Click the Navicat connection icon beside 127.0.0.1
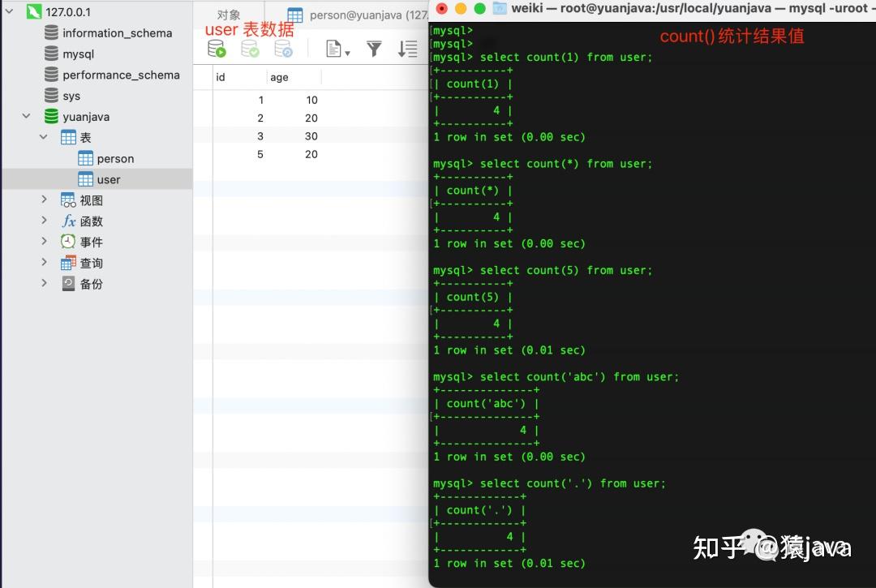This screenshot has height=588, width=876. [34, 11]
